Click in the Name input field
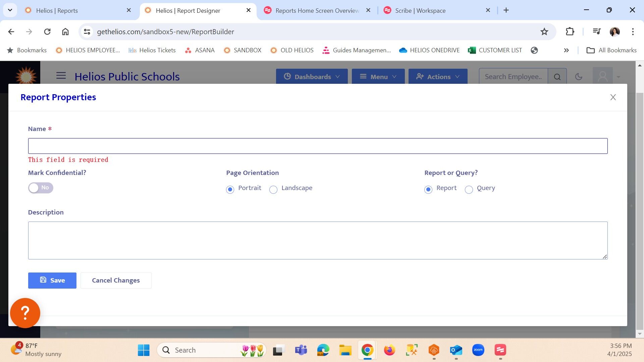This screenshot has height=362, width=644. point(318,146)
